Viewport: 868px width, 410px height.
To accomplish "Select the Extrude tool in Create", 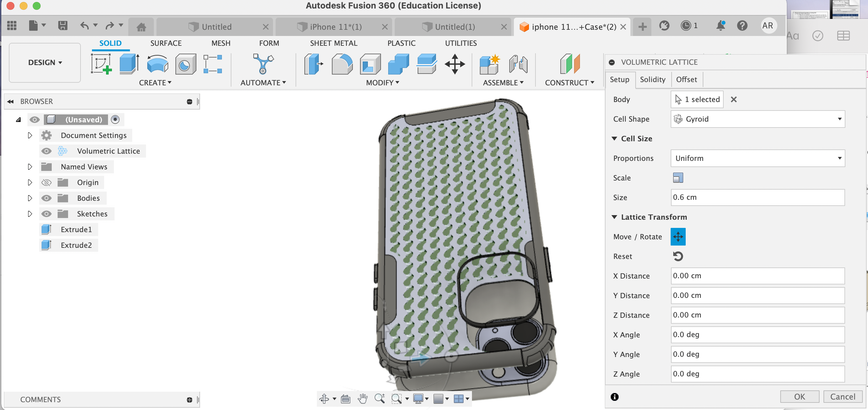I will (x=129, y=64).
